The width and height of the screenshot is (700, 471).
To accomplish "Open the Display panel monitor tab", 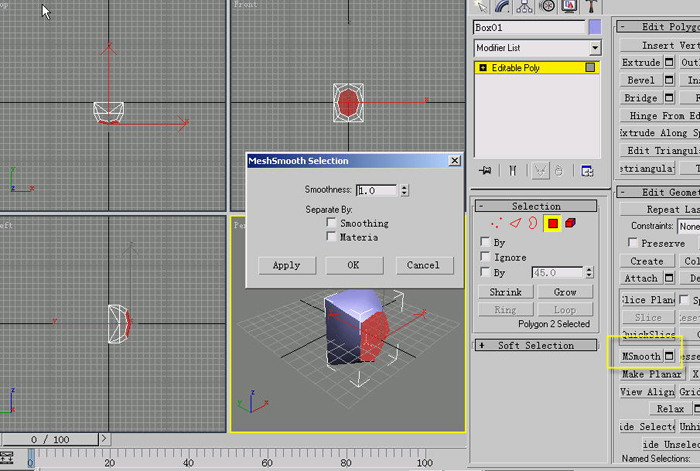I will click(x=569, y=6).
